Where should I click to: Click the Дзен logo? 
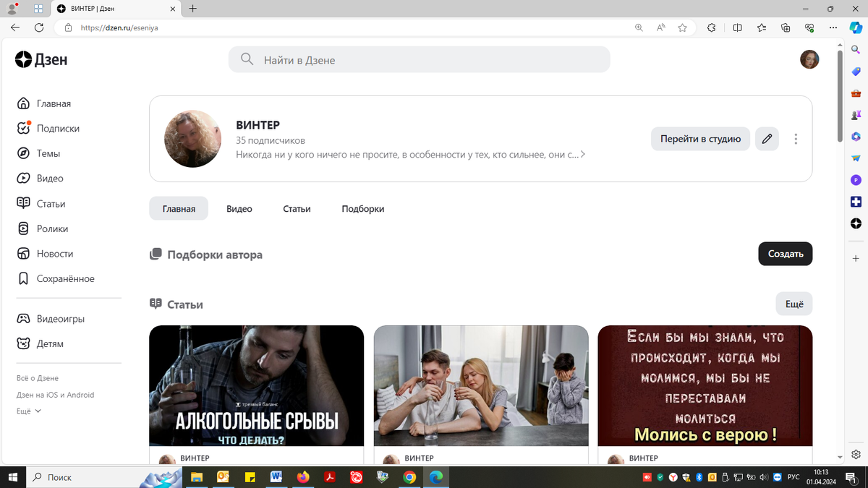tap(41, 60)
